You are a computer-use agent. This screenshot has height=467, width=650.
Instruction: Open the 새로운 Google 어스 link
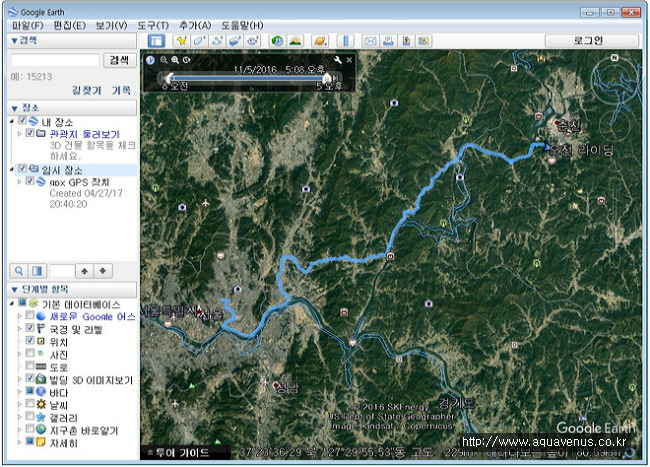(x=92, y=317)
